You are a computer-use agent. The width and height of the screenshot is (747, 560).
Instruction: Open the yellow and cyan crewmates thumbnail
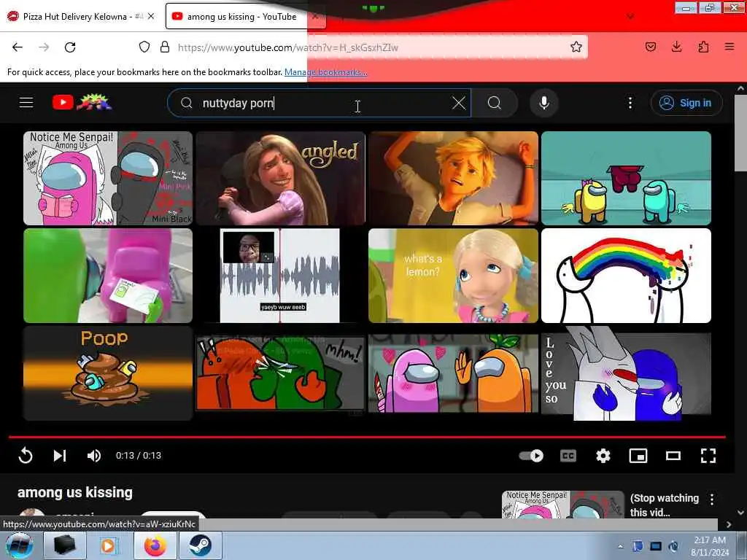click(626, 178)
